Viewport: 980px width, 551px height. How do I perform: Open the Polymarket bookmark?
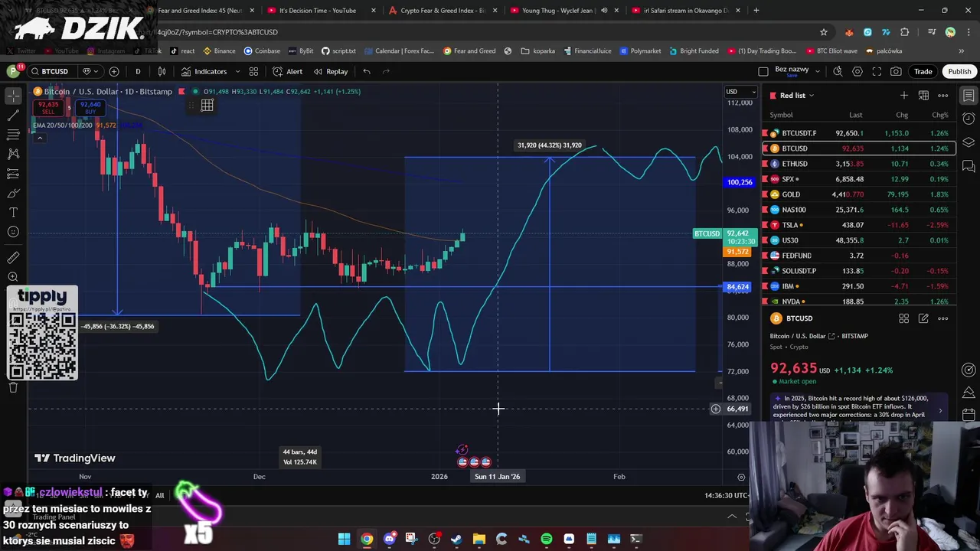click(640, 51)
